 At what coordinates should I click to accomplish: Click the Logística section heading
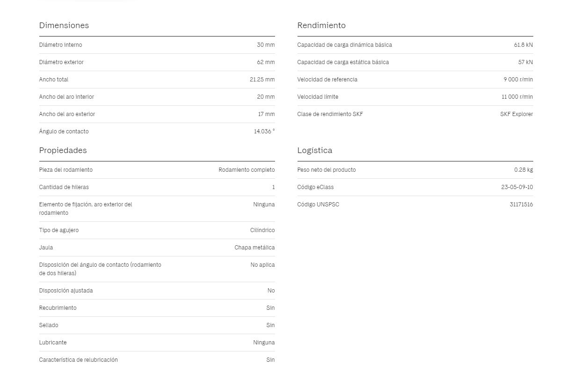(315, 150)
